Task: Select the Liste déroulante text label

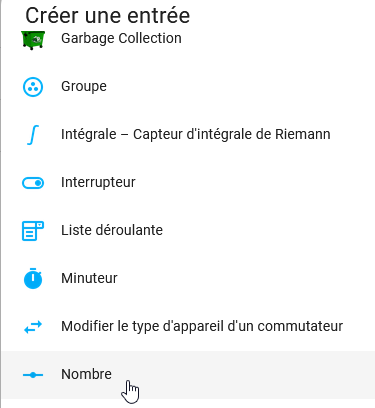Action: click(x=112, y=230)
